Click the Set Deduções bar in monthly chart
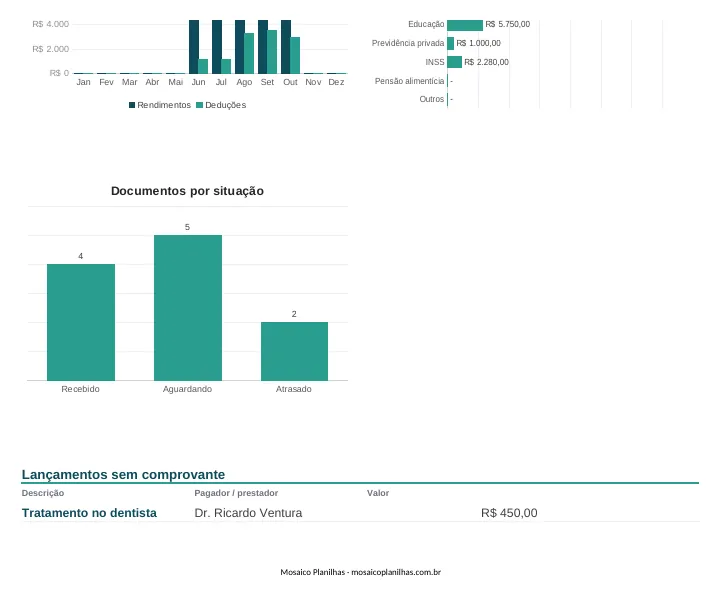719x597 pixels. point(272,52)
